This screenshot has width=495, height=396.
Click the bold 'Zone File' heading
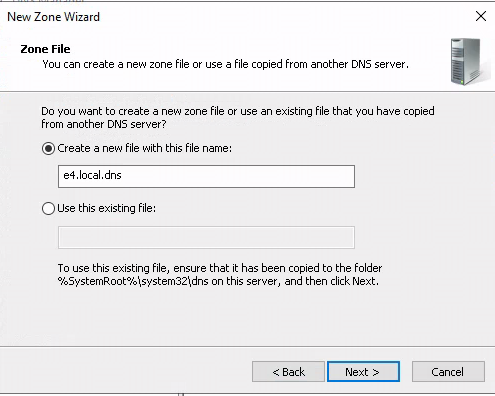45,49
